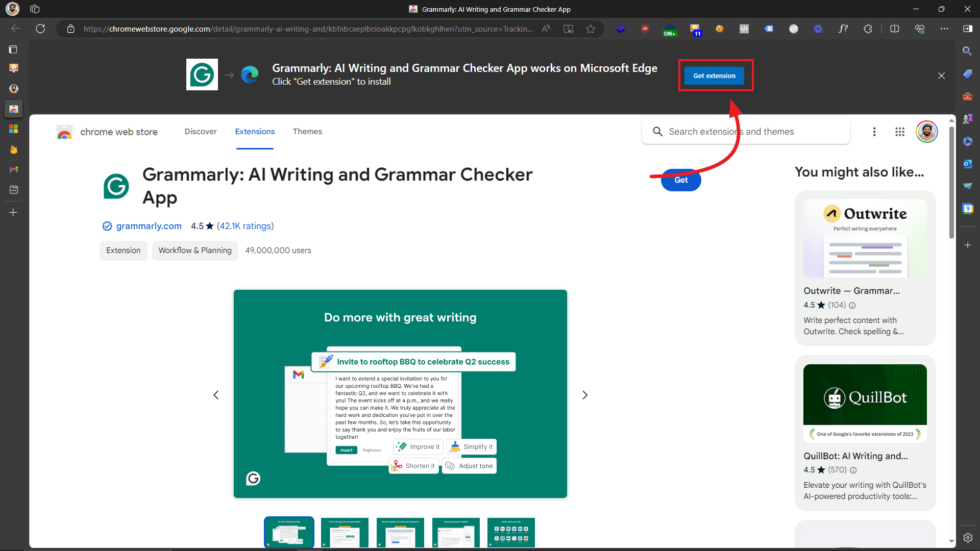Select the first screenshot thumbnail
This screenshot has width=980, height=551.
(289, 532)
